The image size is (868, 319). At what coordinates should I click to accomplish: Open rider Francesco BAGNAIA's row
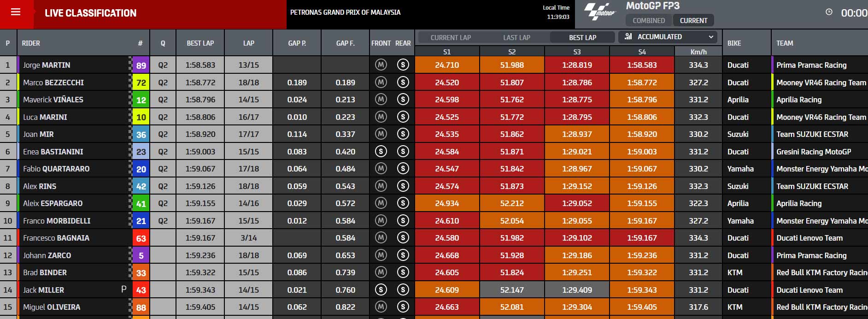point(434,238)
